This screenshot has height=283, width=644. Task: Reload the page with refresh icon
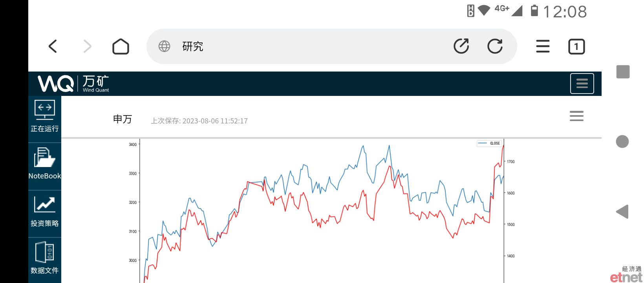(495, 46)
